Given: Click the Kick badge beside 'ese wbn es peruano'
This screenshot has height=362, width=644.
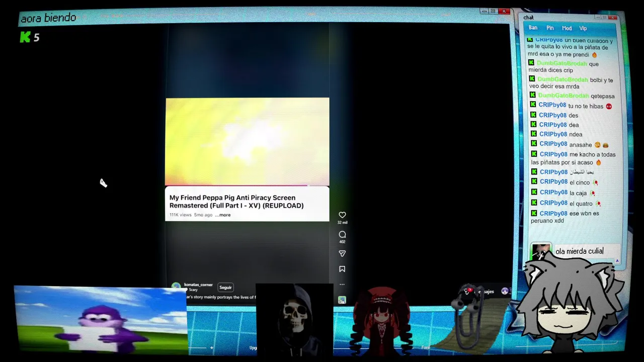Looking at the screenshot, I should click(534, 213).
